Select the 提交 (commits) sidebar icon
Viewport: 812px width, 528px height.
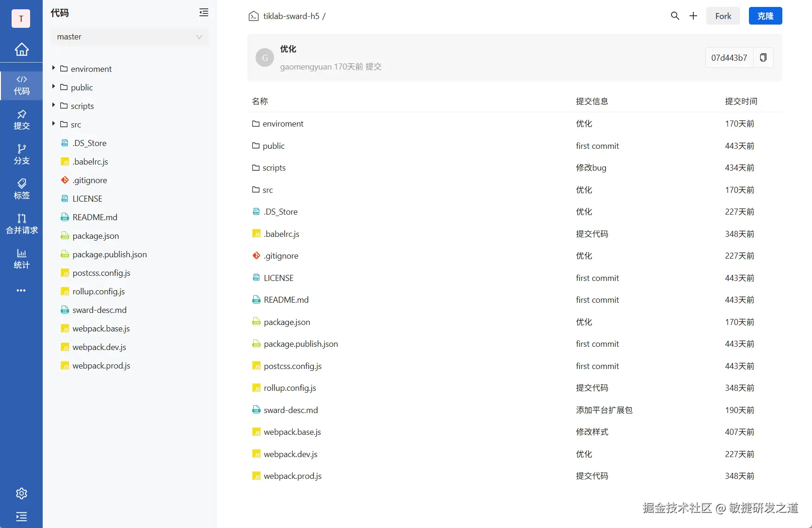click(x=21, y=120)
